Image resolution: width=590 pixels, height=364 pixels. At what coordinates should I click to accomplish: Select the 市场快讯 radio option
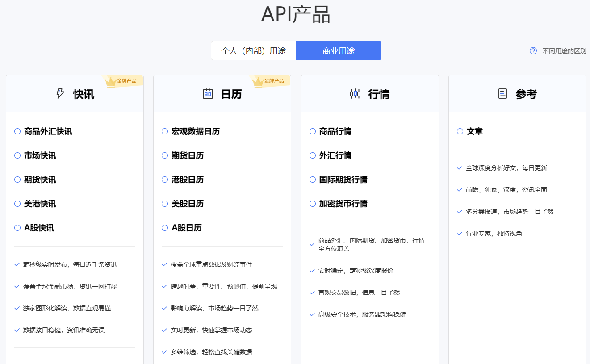pos(17,155)
